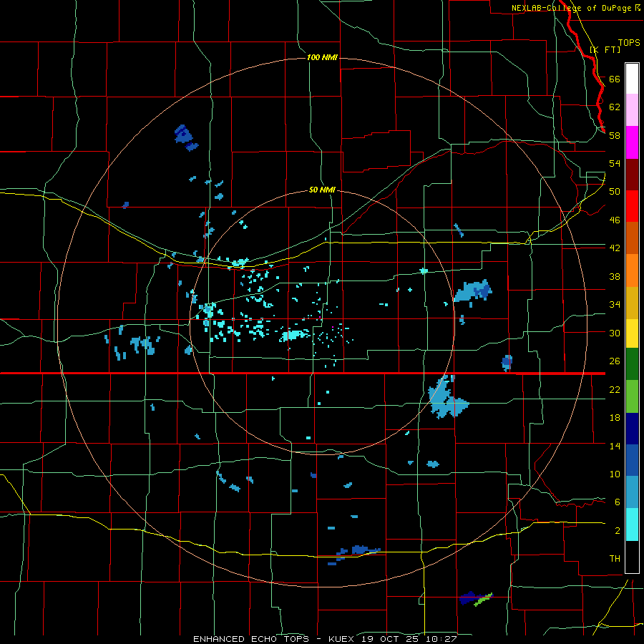The height and width of the screenshot is (644, 644).
Task: Select the bright orange legend swatch
Action: coord(632,270)
